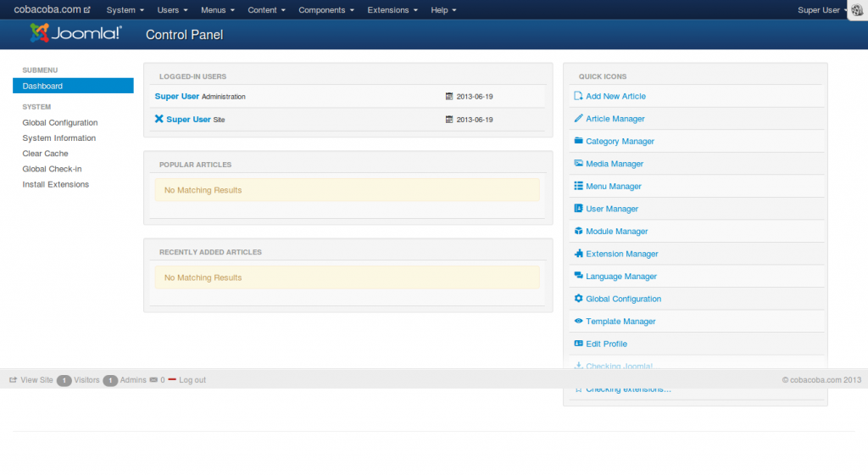
Task: Open the View Site footer link
Action: click(x=36, y=380)
